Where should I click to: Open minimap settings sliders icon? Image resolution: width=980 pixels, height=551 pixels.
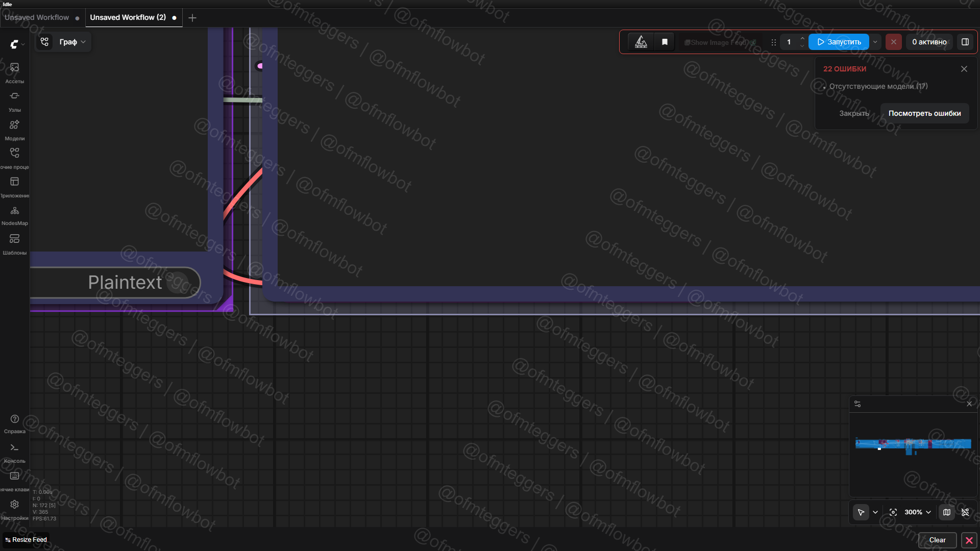[x=857, y=404]
